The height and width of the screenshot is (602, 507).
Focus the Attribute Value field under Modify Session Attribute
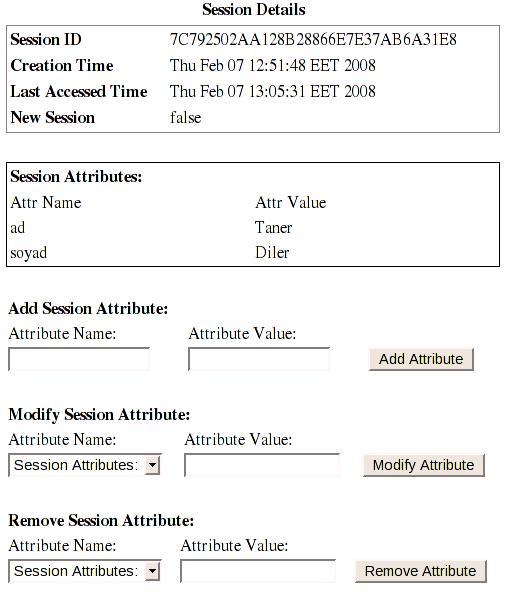(262, 465)
